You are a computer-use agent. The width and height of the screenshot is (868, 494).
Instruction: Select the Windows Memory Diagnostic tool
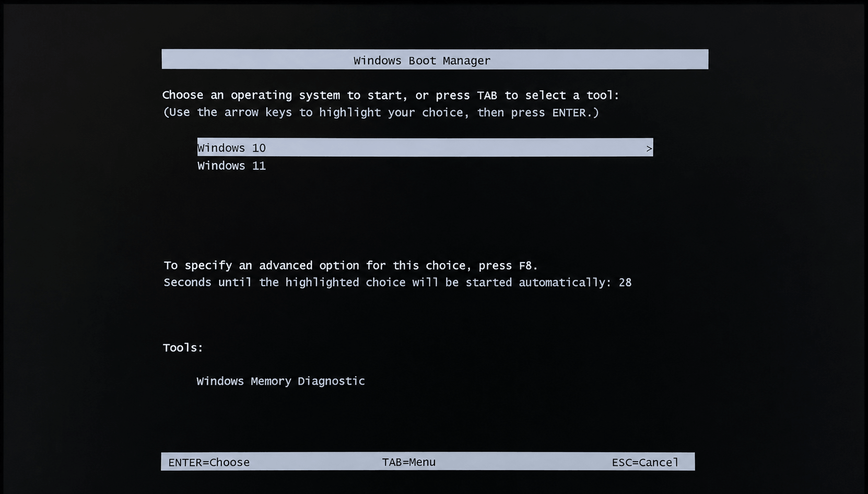pos(280,381)
